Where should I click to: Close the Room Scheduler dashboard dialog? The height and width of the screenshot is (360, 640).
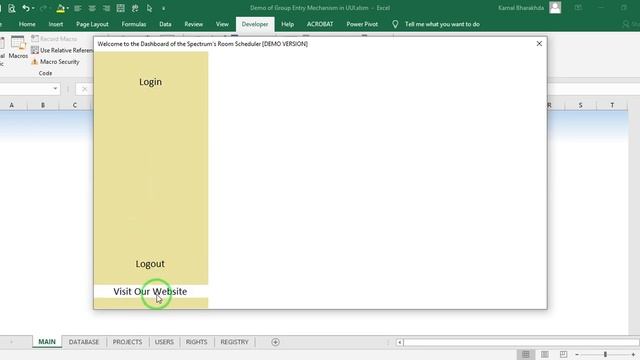539,43
